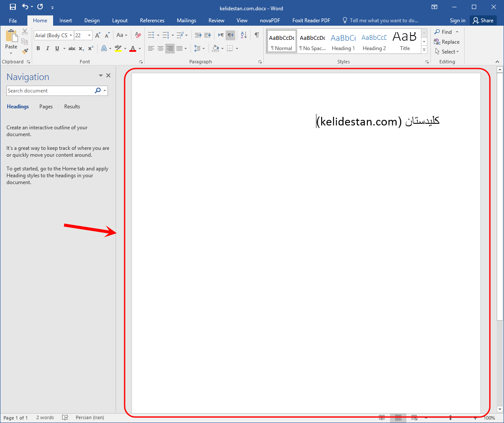The image size is (504, 423).
Task: Switch to the Design tab
Action: coord(92,21)
